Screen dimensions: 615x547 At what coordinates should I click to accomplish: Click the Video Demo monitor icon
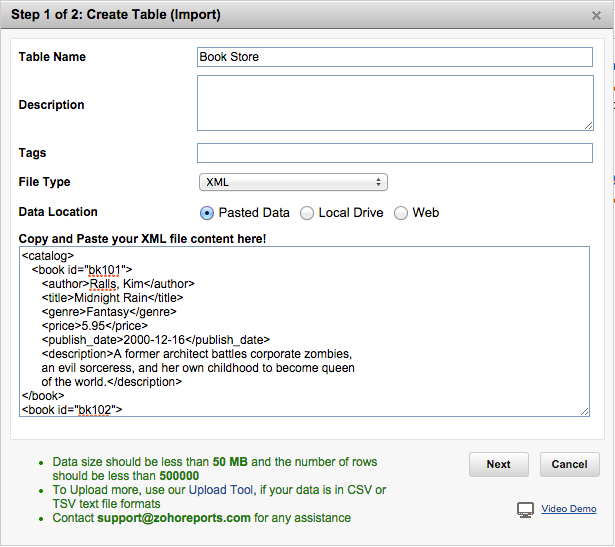click(525, 510)
